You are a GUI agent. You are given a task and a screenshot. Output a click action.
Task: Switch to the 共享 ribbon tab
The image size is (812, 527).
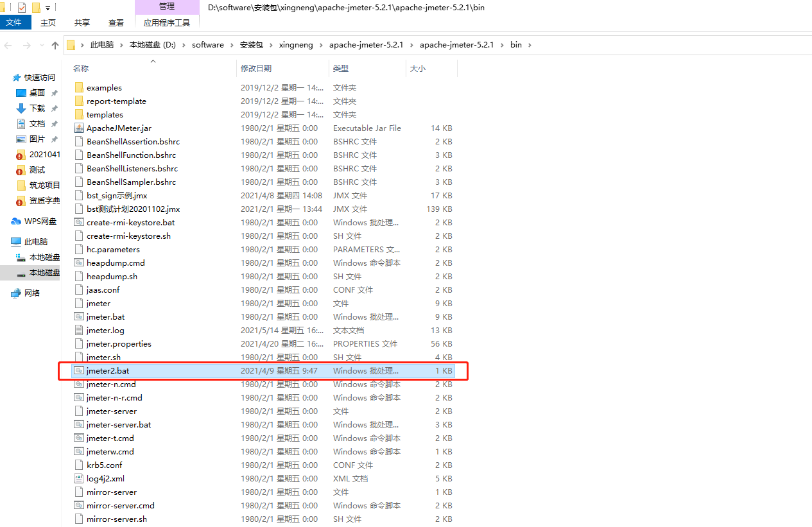[x=82, y=22]
